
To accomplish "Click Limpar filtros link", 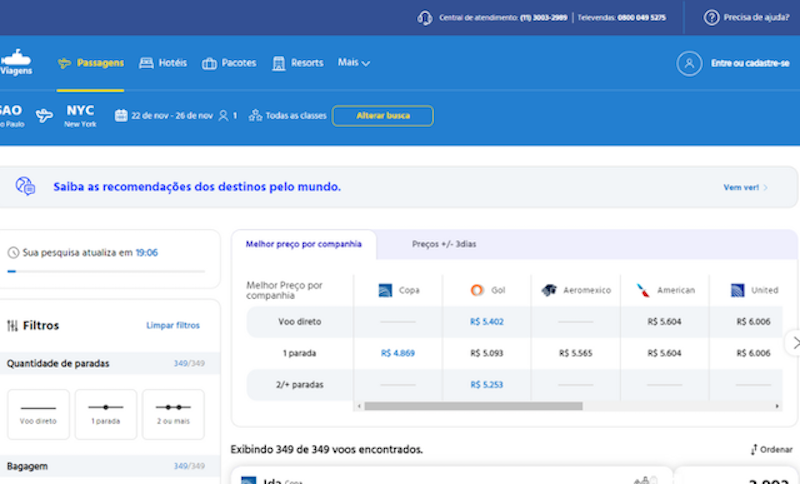I will [x=173, y=325].
